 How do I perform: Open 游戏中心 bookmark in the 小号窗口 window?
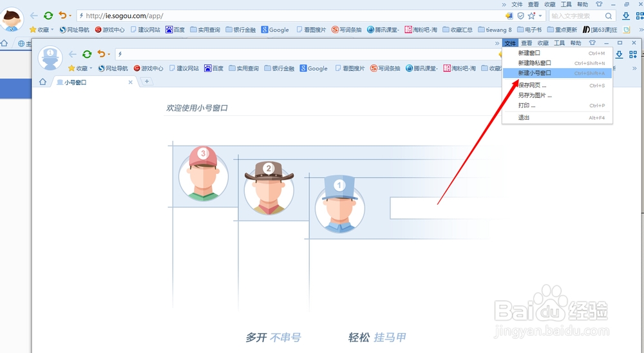click(x=148, y=68)
